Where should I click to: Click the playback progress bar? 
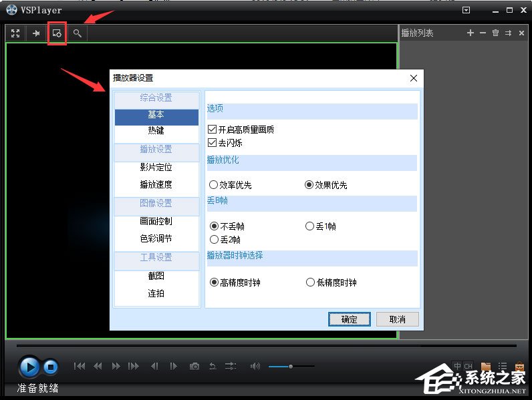click(x=267, y=346)
